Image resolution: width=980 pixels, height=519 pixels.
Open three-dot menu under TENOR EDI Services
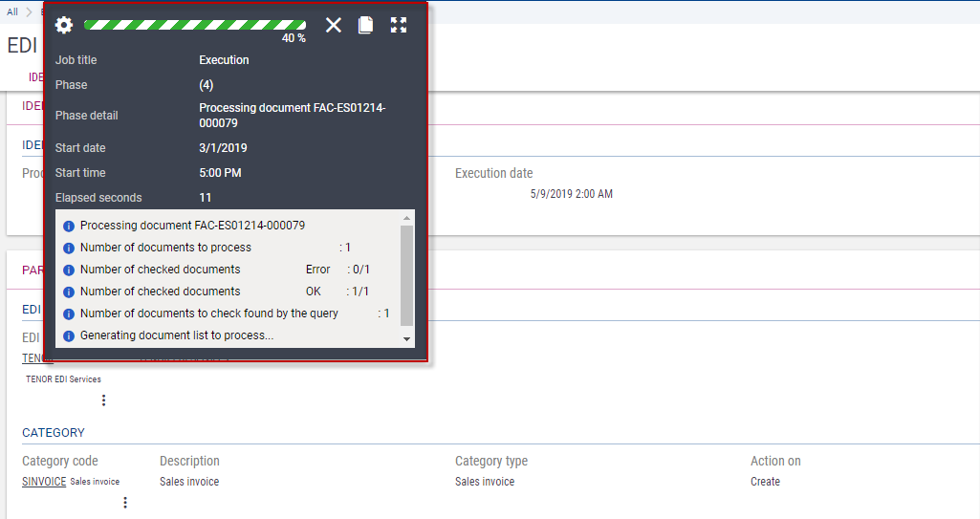104,400
